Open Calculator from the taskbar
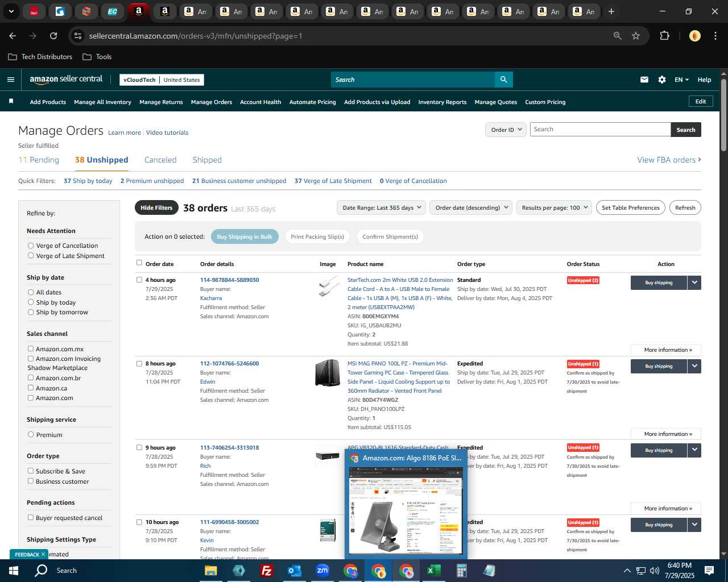 461,571
